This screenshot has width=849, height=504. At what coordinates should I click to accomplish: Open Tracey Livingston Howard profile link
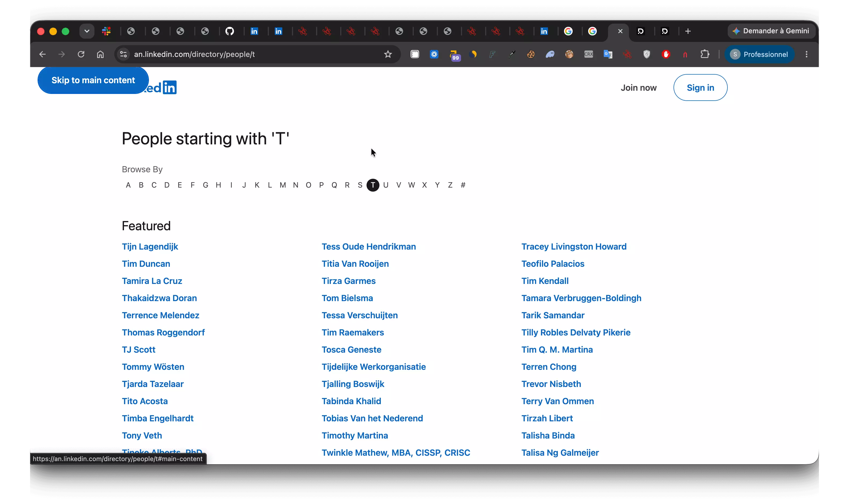(x=574, y=247)
